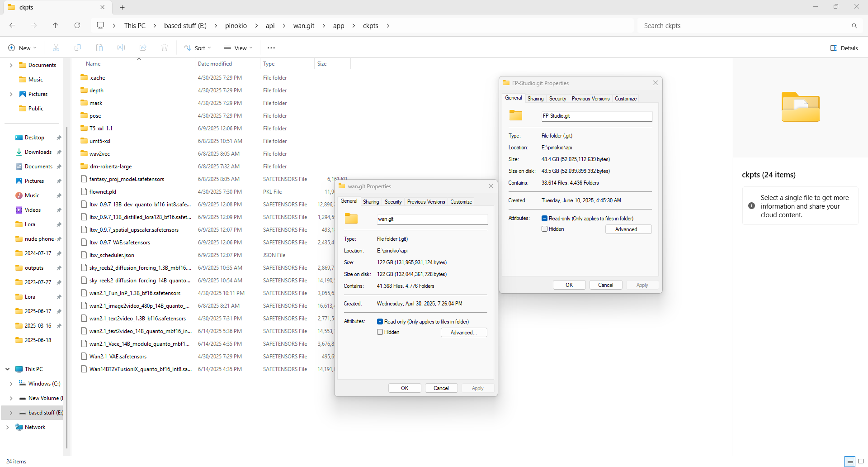Click OK in wan.git Properties

click(x=405, y=388)
